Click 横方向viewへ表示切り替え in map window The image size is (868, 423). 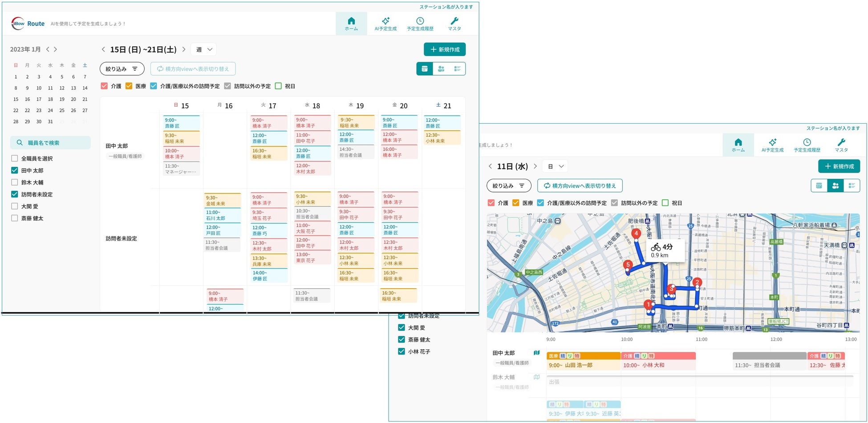pos(580,186)
